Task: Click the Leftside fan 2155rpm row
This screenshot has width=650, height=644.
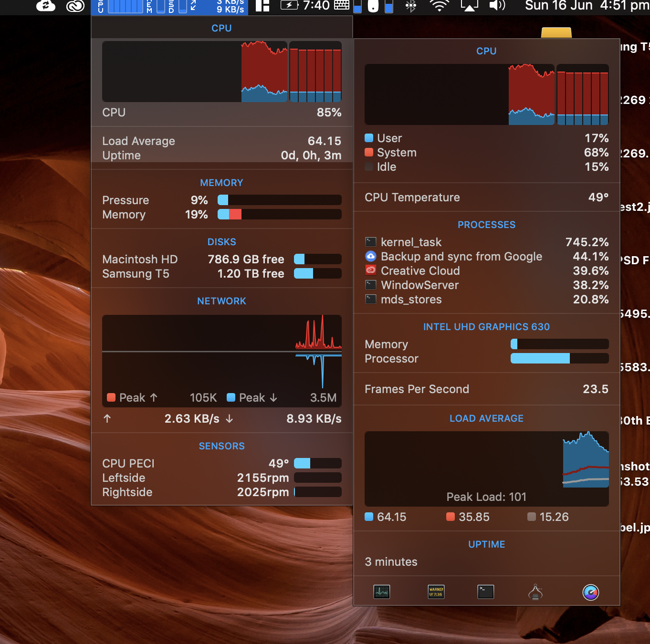Action: (x=222, y=478)
